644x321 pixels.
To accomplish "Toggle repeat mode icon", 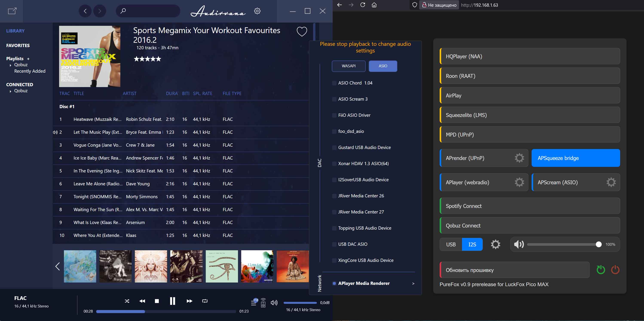I will click(205, 301).
